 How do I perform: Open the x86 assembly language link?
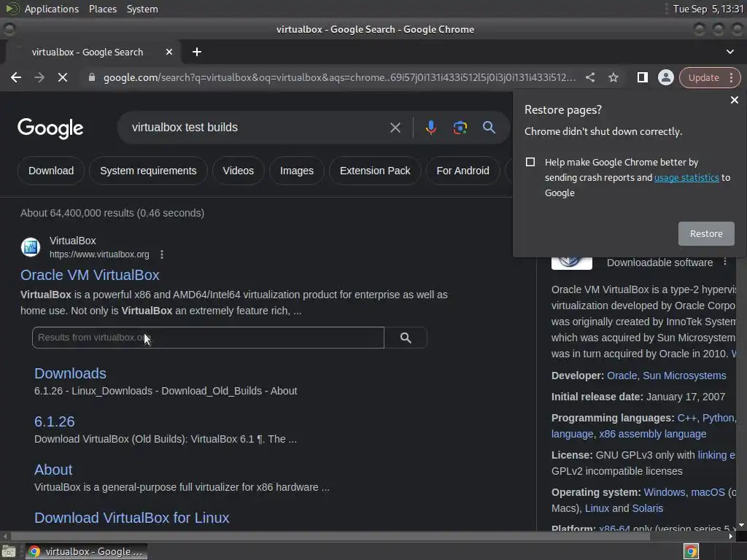tap(652, 435)
